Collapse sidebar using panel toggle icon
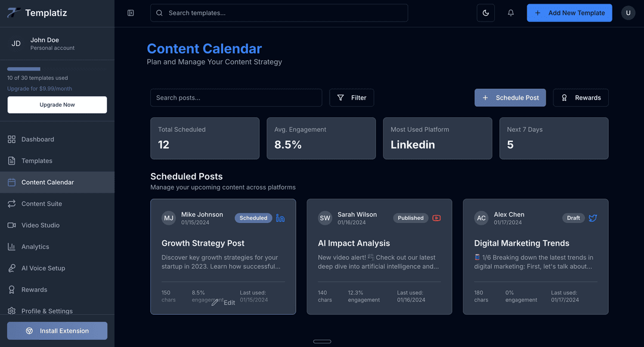 (x=131, y=13)
